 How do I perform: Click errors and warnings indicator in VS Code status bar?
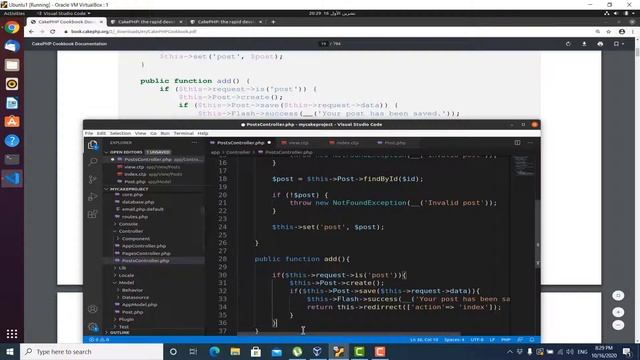coord(99,340)
